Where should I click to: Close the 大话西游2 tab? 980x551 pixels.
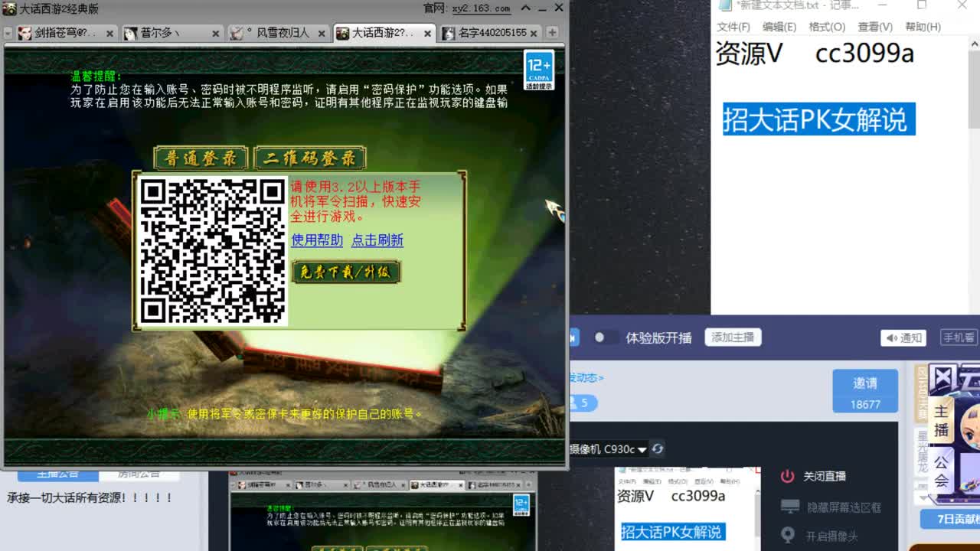426,34
